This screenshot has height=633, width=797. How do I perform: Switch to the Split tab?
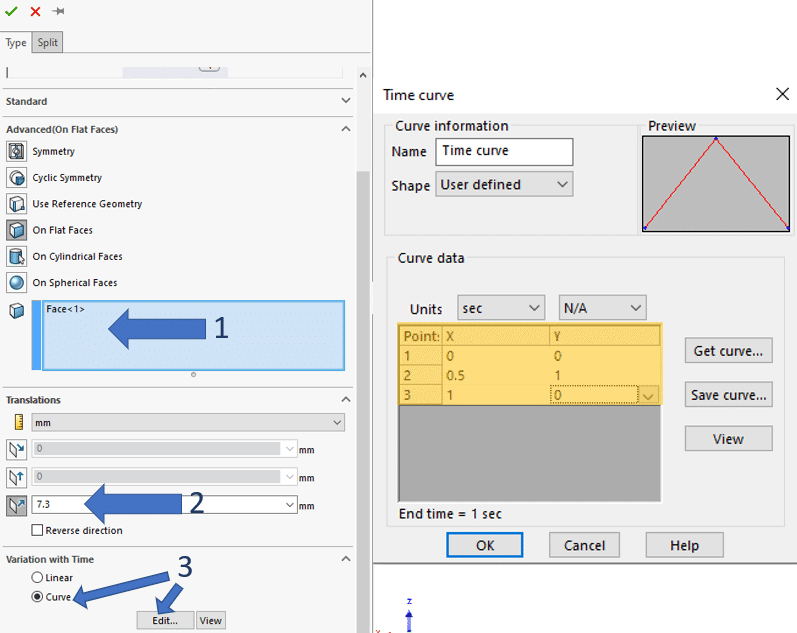click(x=48, y=43)
